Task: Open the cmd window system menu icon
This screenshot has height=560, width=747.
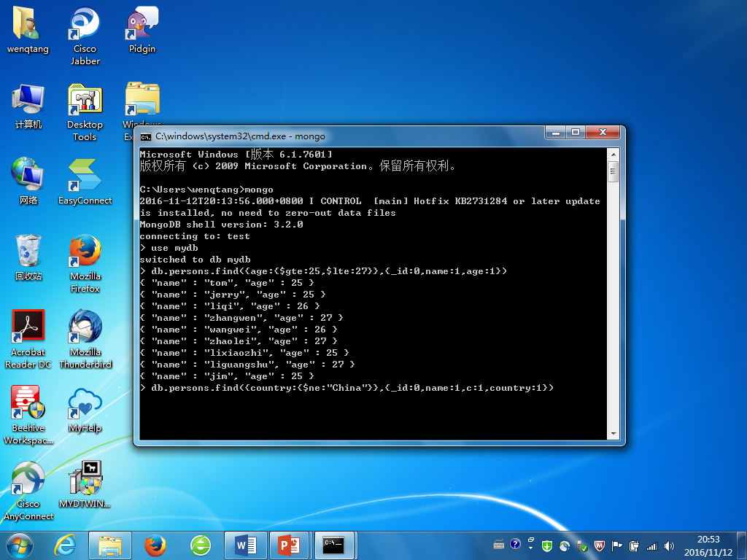Action: (145, 136)
